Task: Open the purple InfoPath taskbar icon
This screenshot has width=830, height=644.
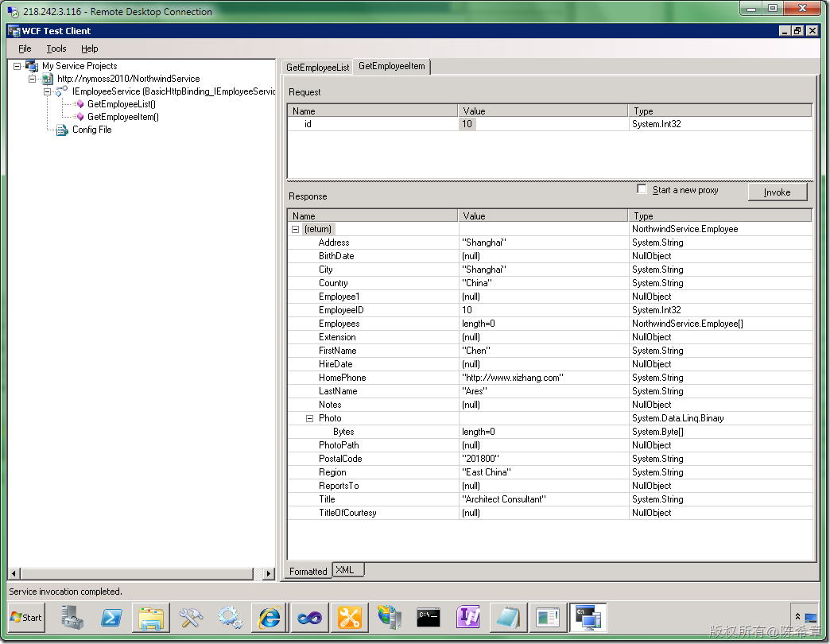Action: coord(468,618)
